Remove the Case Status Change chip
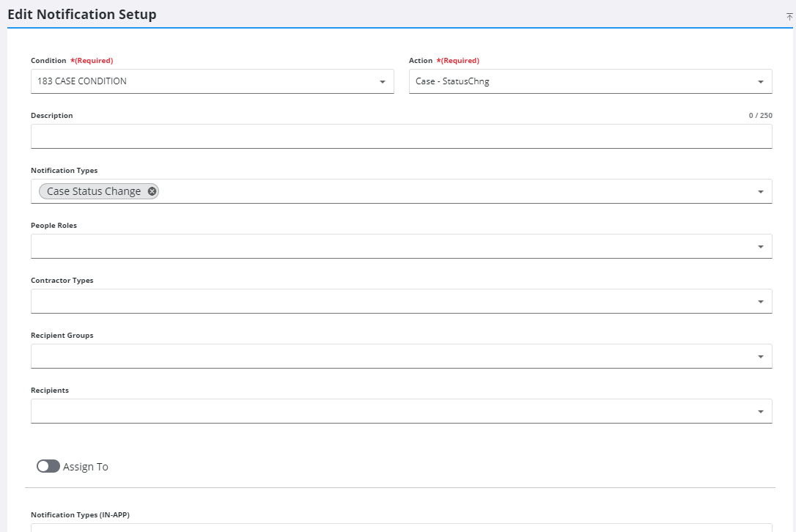Image resolution: width=796 pixels, height=532 pixels. tap(151, 191)
